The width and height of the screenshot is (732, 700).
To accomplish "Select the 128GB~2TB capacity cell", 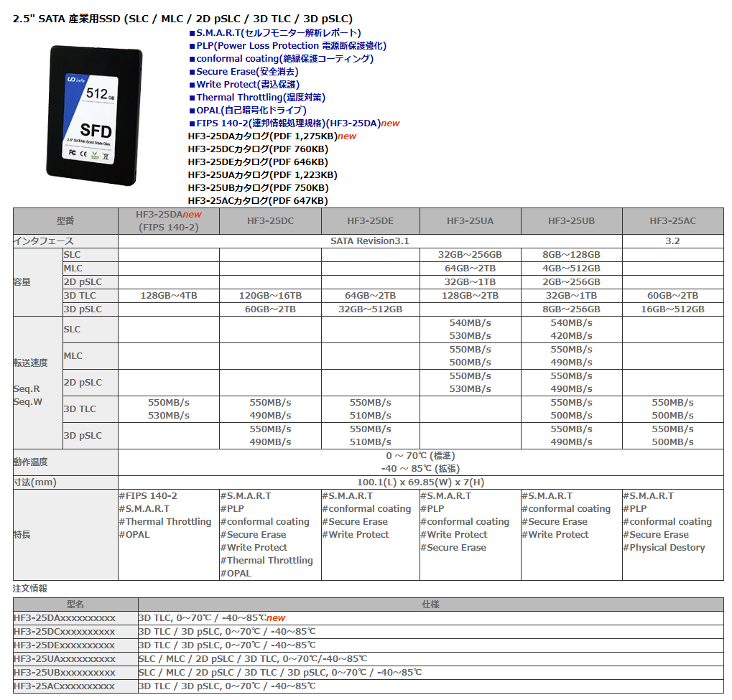I will pos(470,295).
